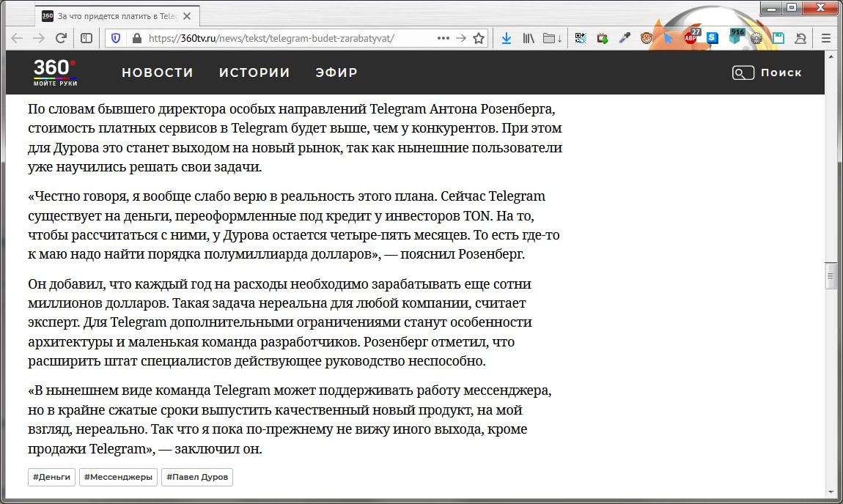Image resolution: width=843 pixels, height=504 pixels.
Task: Click paragraph starting По словам бывшего директора
Action: pos(295,138)
